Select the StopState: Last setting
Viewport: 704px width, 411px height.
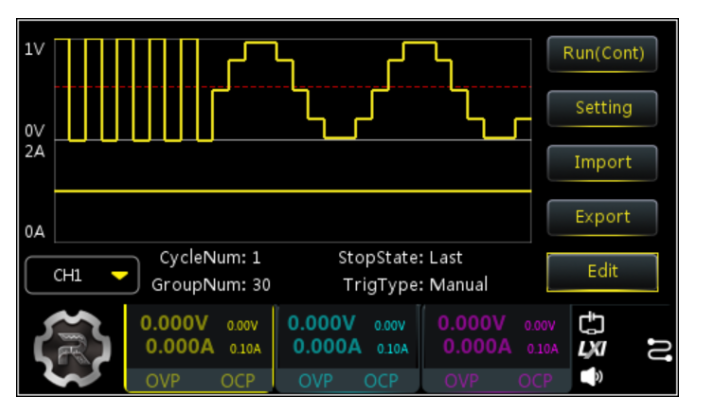coord(400,258)
